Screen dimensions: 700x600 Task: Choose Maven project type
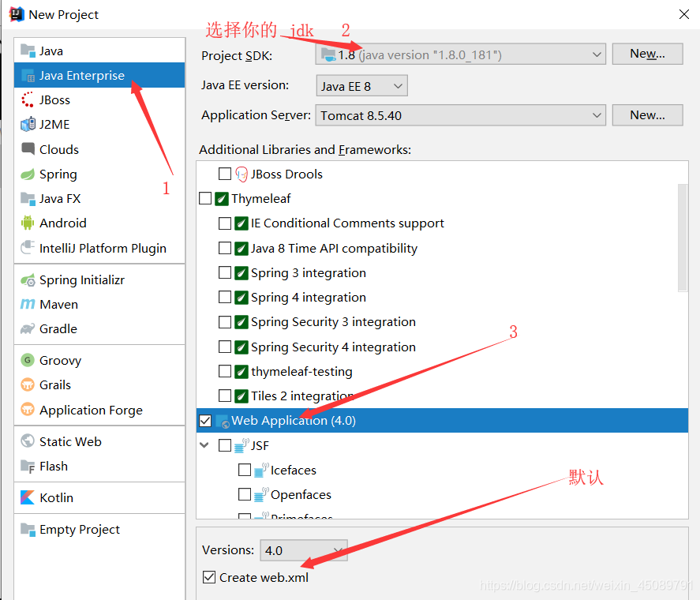tap(99, 304)
